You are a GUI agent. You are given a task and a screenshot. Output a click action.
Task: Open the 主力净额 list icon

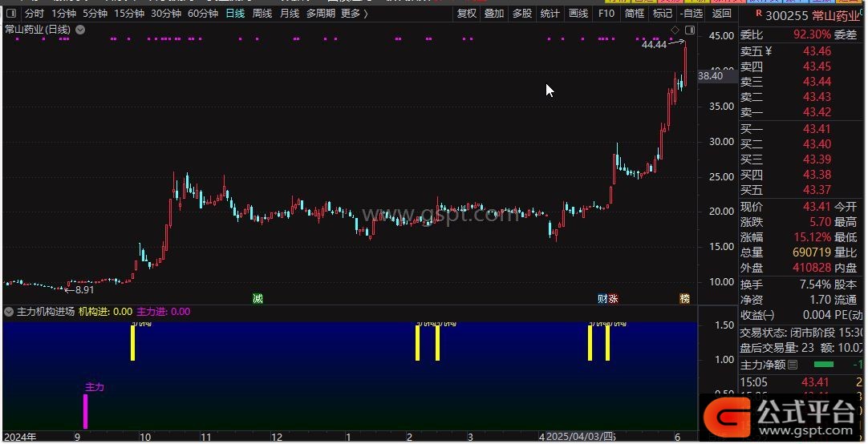pyautogui.click(x=793, y=365)
